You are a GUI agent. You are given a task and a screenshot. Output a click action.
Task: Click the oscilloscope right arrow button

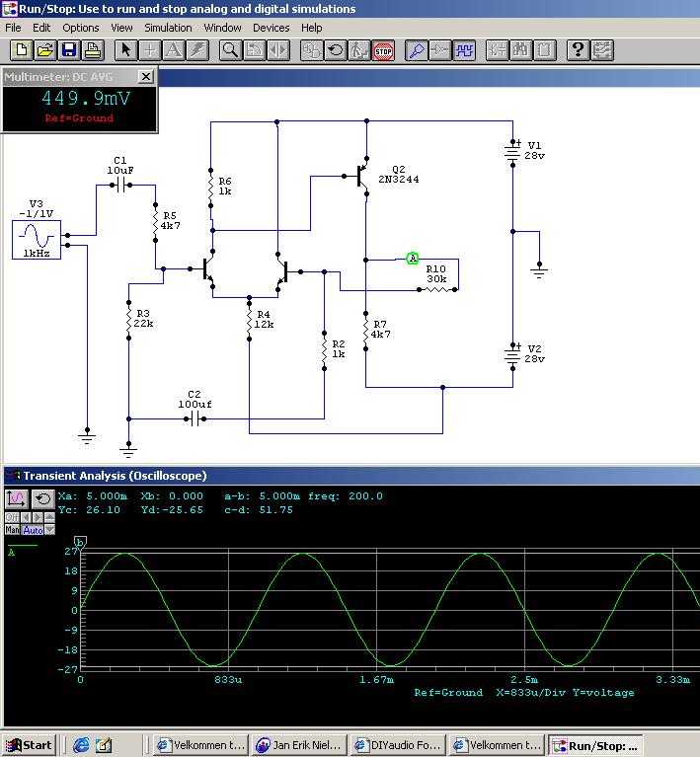point(38,517)
